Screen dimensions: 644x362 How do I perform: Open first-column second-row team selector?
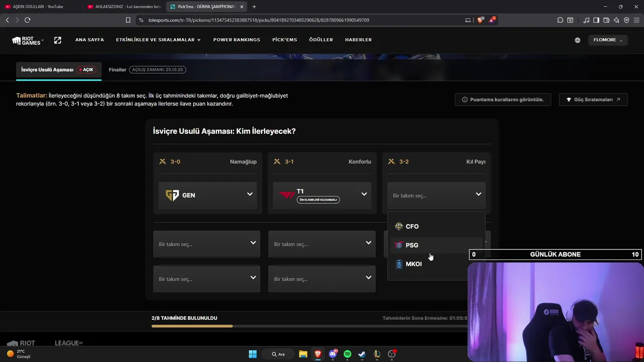[x=207, y=244]
